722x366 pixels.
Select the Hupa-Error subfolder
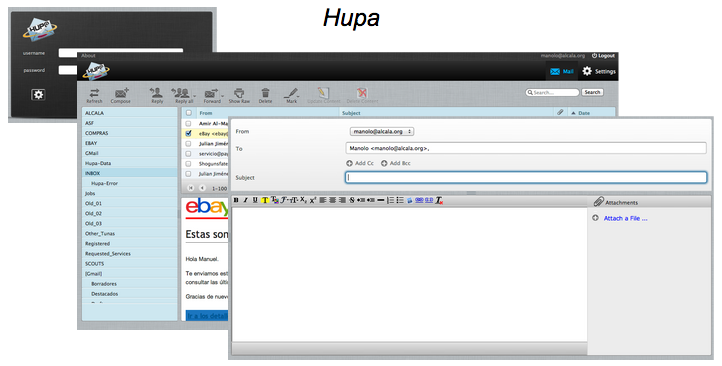pyautogui.click(x=129, y=183)
